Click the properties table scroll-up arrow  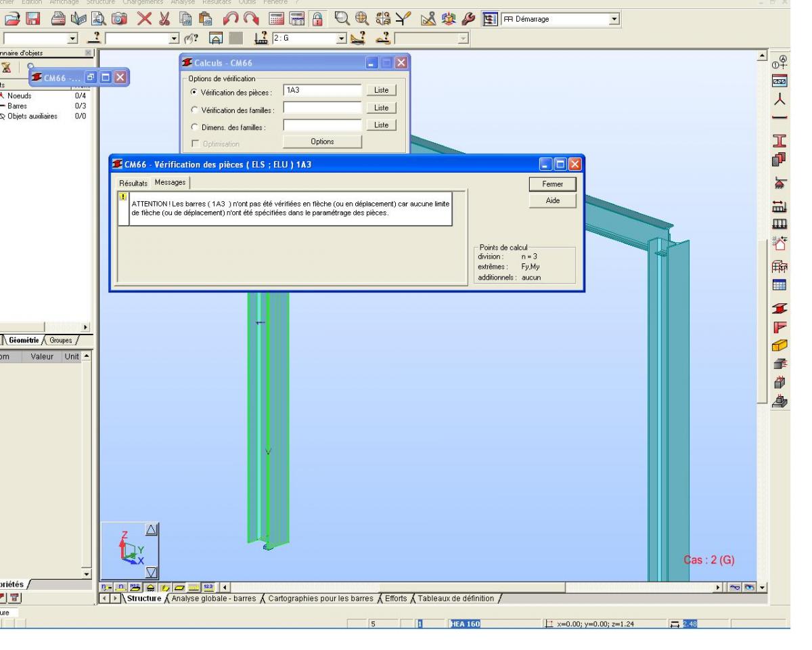pyautogui.click(x=86, y=357)
